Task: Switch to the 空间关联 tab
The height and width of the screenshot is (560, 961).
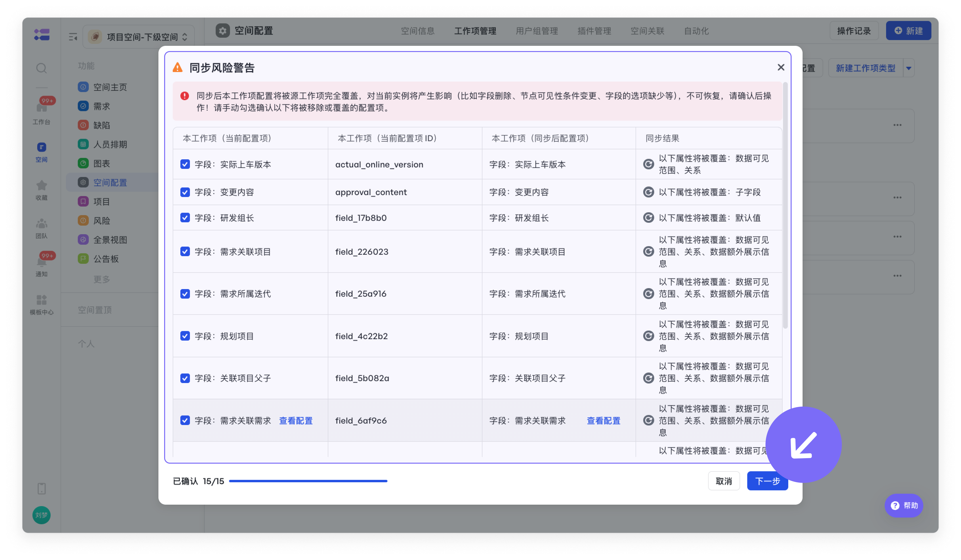Action: 647,31
